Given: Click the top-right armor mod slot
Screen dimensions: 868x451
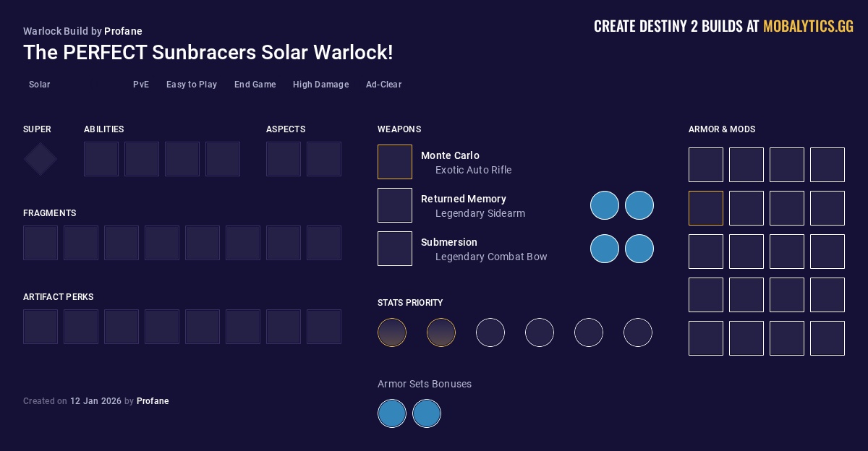Looking at the screenshot, I should [827, 165].
